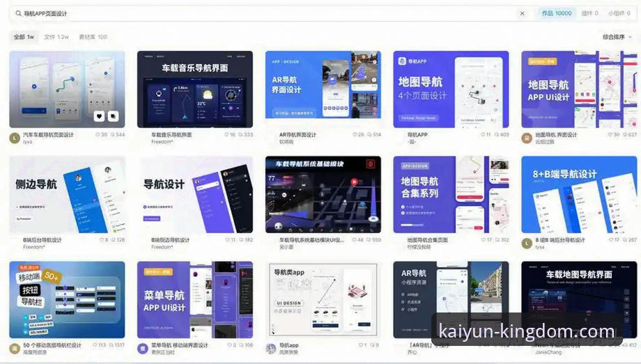The width and height of the screenshot is (641, 364).
Task: Click the 汽车车载导航页面设计 title link
Action: click(48, 134)
